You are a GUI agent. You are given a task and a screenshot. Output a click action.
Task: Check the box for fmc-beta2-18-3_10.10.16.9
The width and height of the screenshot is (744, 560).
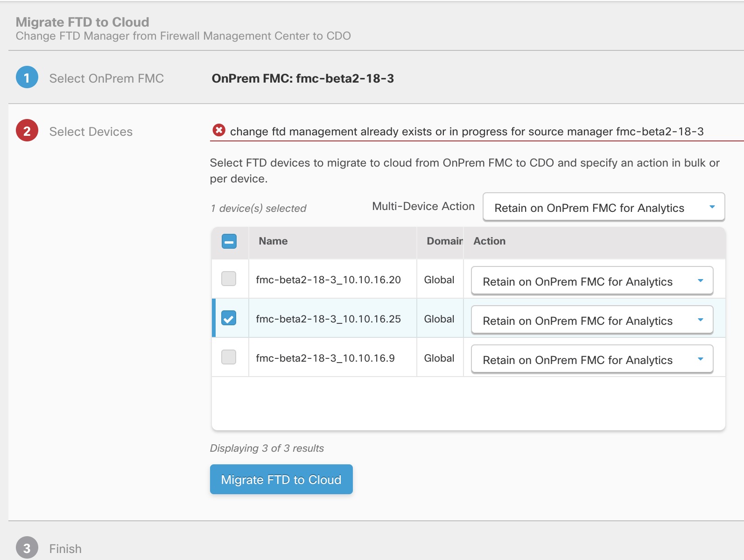[x=229, y=357]
